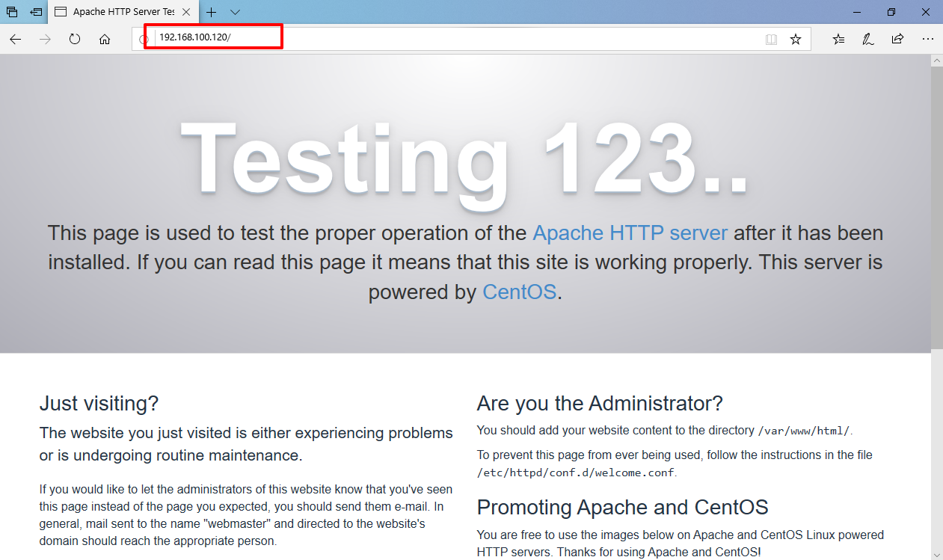Click the scrollbar up arrow
The image size is (943, 560).
(x=936, y=60)
